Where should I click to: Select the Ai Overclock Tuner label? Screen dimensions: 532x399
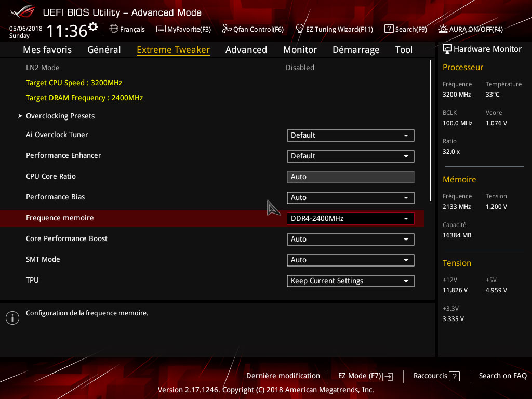pos(57,135)
